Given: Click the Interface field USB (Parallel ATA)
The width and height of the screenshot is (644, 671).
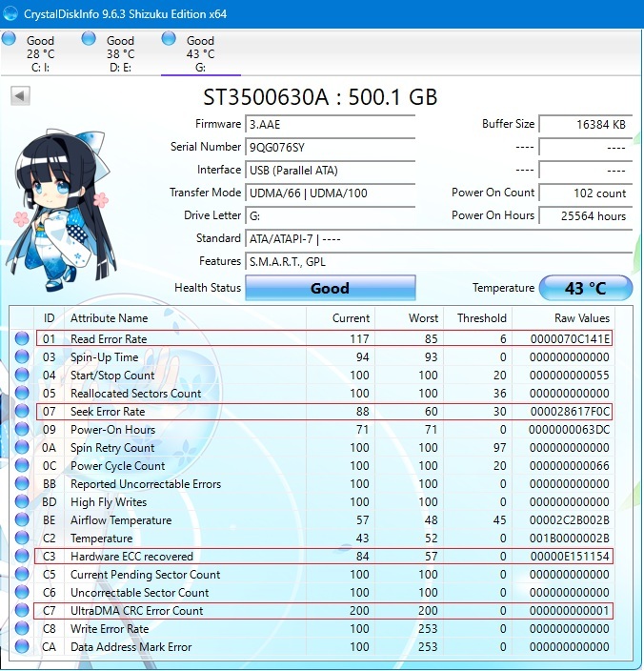Looking at the screenshot, I should (x=331, y=171).
